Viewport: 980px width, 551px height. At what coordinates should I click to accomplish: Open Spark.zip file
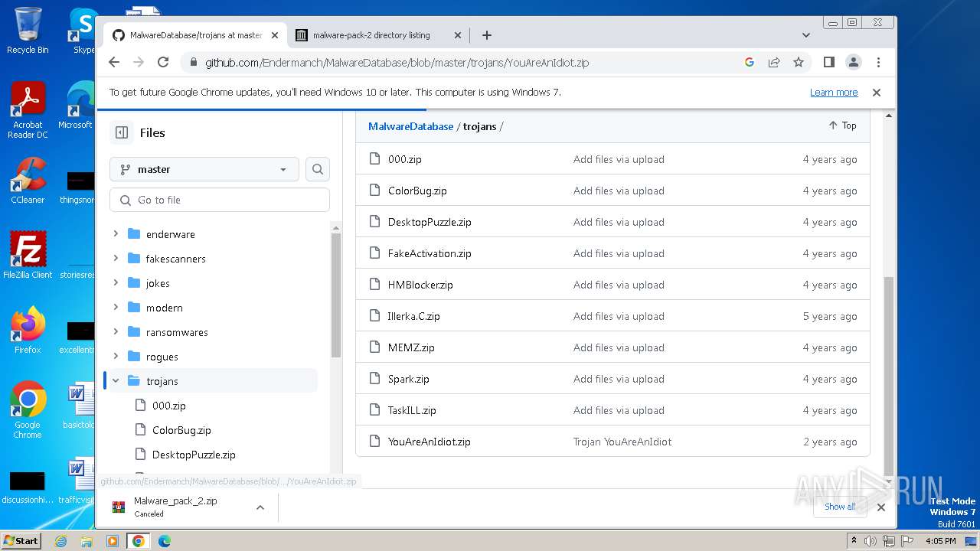[409, 379]
